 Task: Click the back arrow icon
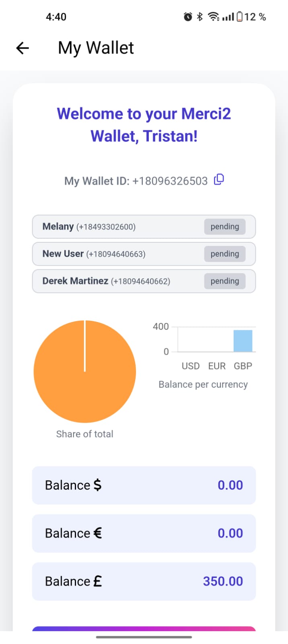coord(22,47)
